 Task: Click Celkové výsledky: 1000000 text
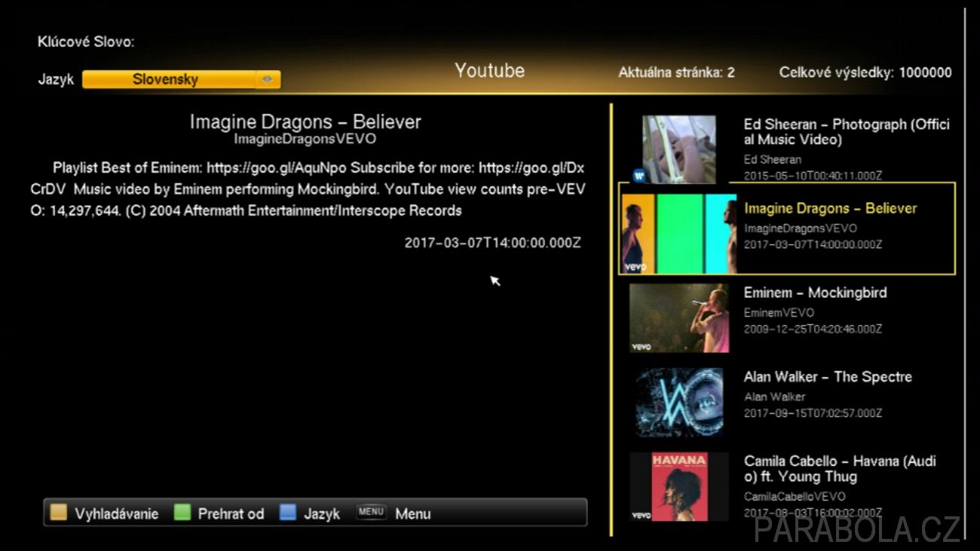[x=865, y=72]
